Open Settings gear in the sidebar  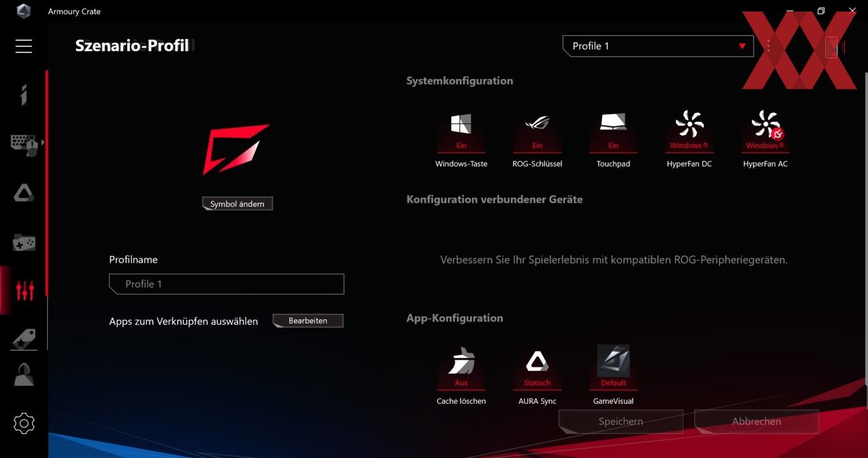24,424
